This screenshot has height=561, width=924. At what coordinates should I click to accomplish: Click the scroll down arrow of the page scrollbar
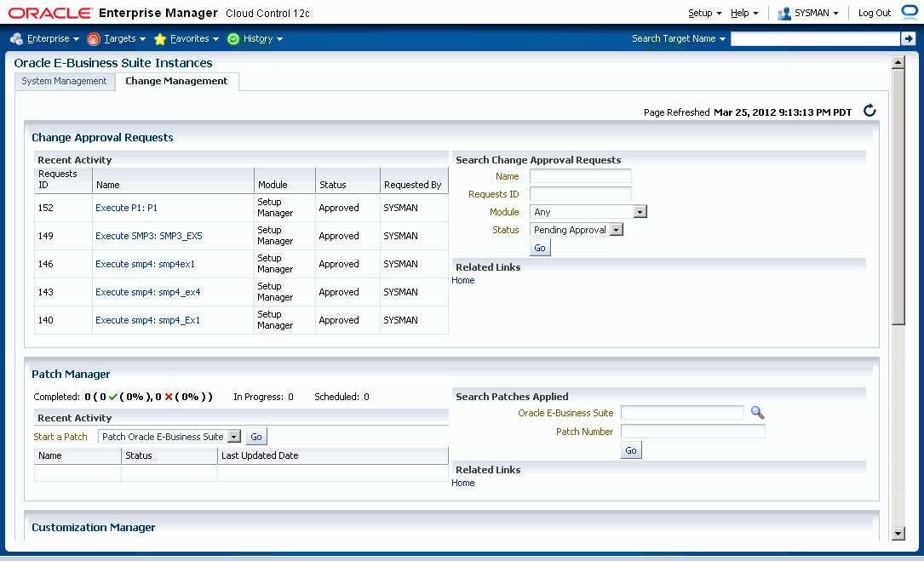pos(898,534)
